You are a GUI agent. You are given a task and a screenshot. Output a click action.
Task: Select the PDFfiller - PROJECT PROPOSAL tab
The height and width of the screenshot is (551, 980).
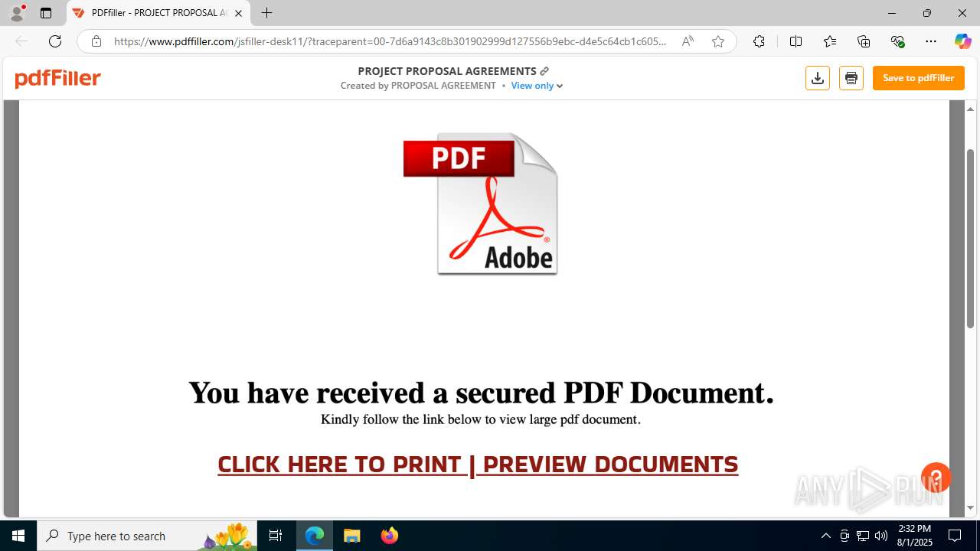(158, 13)
